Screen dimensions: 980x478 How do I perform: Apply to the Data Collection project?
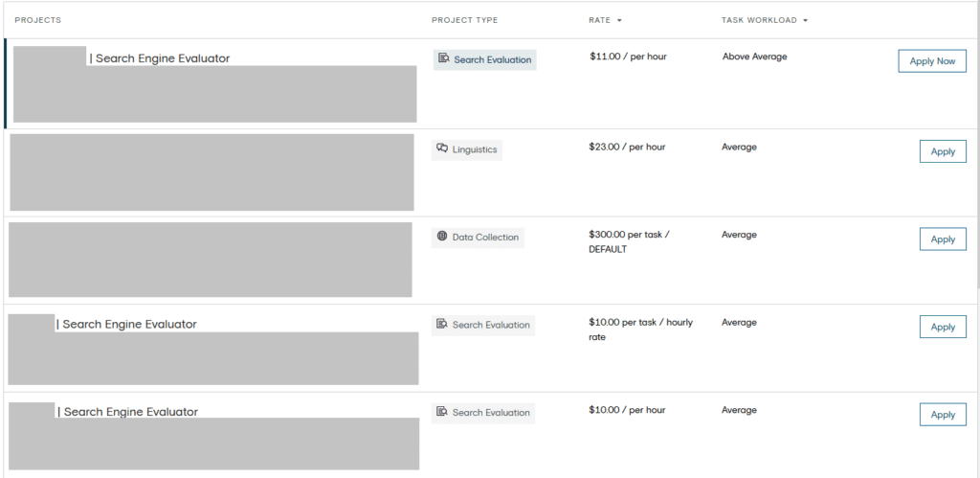[x=943, y=239]
